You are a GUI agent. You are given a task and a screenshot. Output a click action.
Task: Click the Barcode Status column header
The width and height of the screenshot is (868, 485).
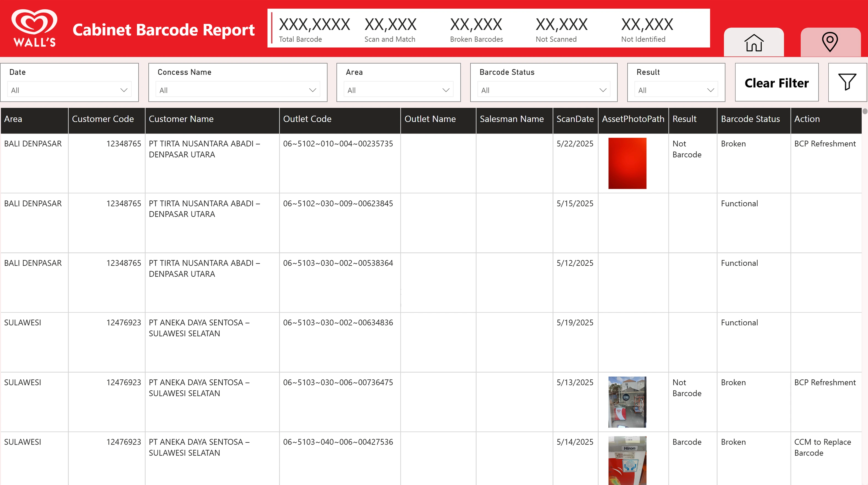click(x=750, y=119)
